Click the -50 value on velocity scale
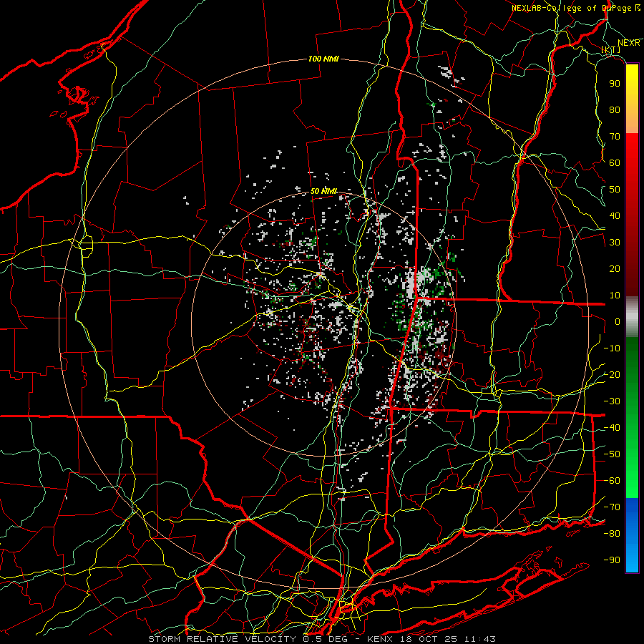Screen dimensions: 644x644 [x=612, y=454]
